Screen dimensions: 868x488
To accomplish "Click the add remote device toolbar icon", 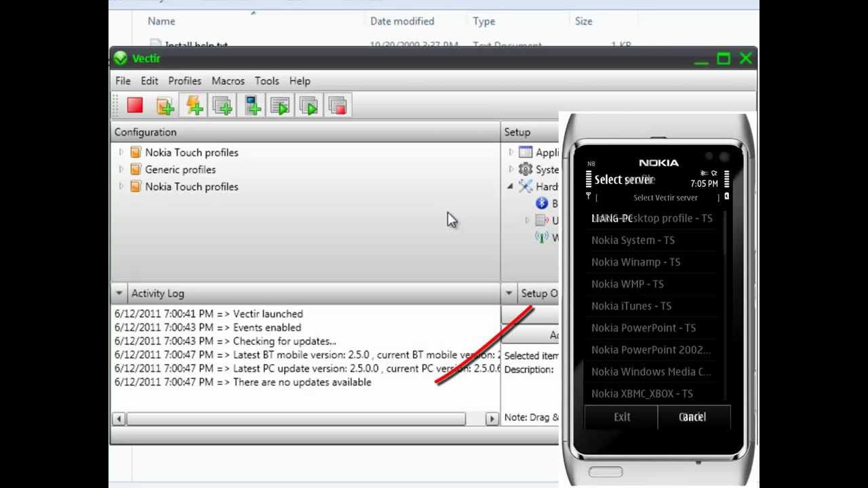I will tap(253, 106).
